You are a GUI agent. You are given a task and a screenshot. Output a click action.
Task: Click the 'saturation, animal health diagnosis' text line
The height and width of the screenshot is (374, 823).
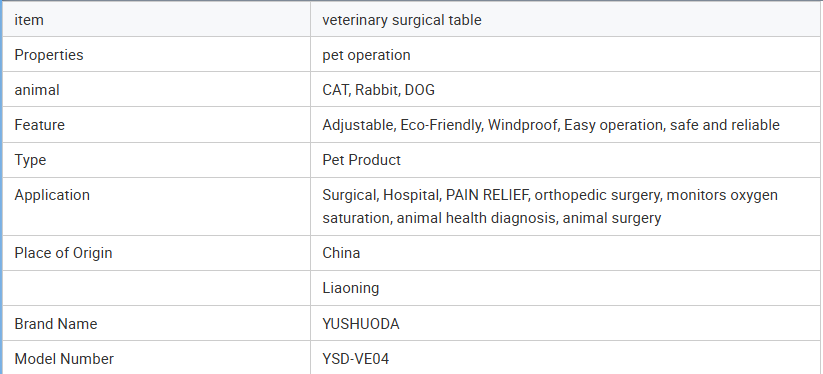441,217
